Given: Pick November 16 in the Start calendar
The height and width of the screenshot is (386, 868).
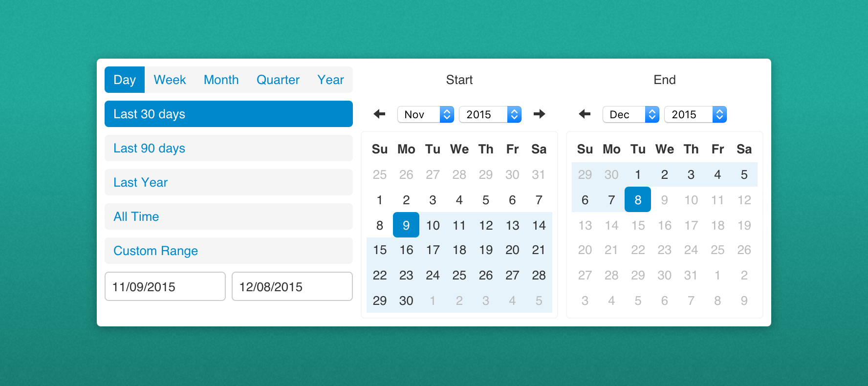Looking at the screenshot, I should [406, 250].
